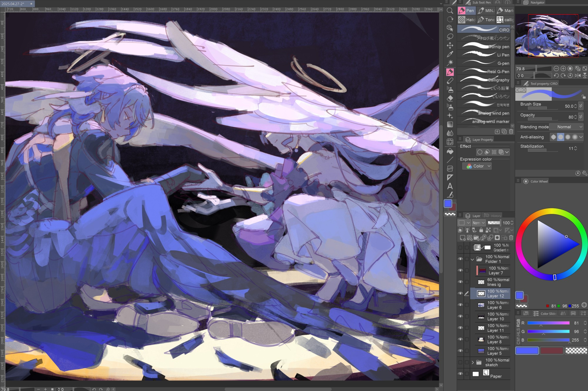Expand the sketch folder
The image size is (588, 391).
point(473,363)
